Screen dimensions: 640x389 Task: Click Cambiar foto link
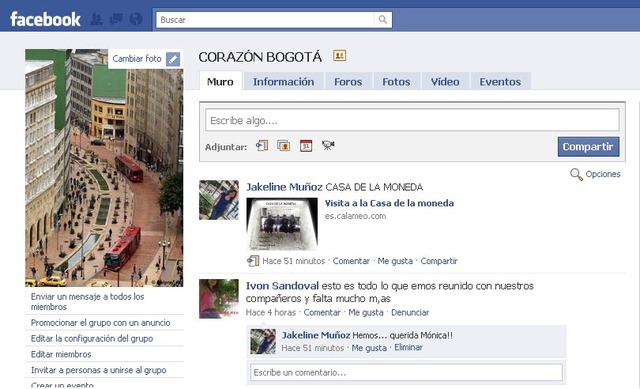click(137, 59)
